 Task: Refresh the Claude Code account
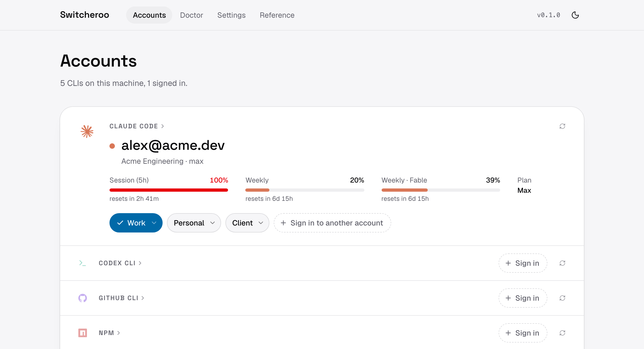click(562, 126)
